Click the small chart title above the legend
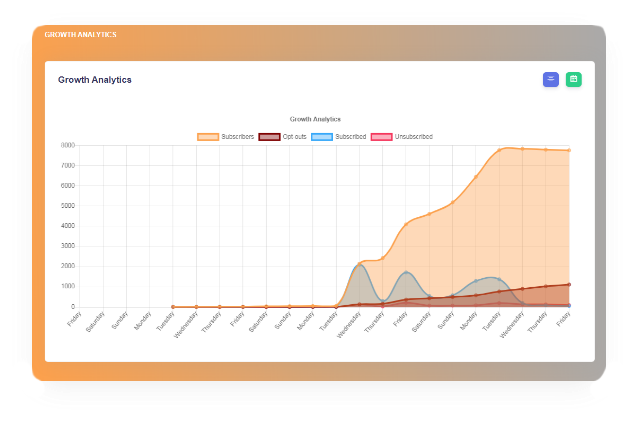Image resolution: width=635 pixels, height=422 pixels. pyautogui.click(x=315, y=119)
